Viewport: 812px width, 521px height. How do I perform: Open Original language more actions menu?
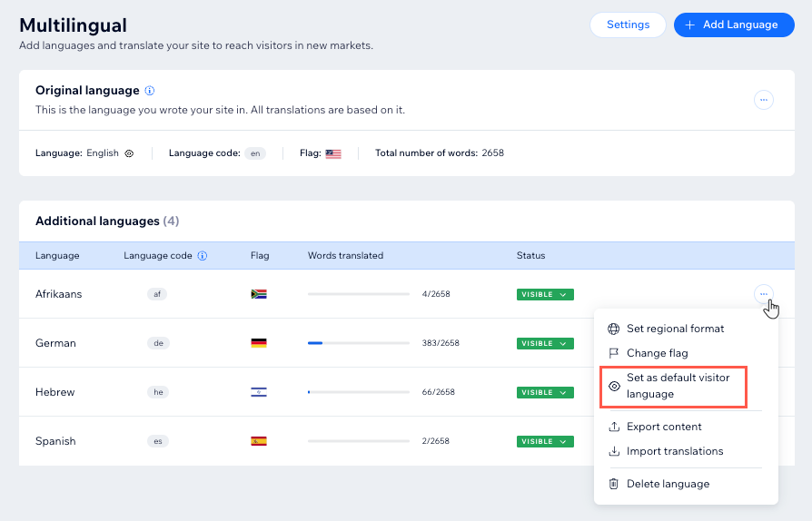(763, 100)
